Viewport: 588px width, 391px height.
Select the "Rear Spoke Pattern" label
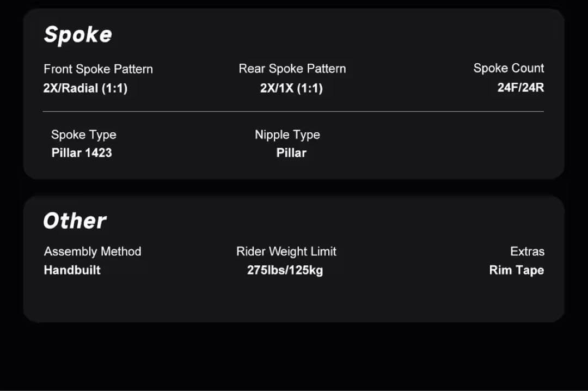coord(292,69)
